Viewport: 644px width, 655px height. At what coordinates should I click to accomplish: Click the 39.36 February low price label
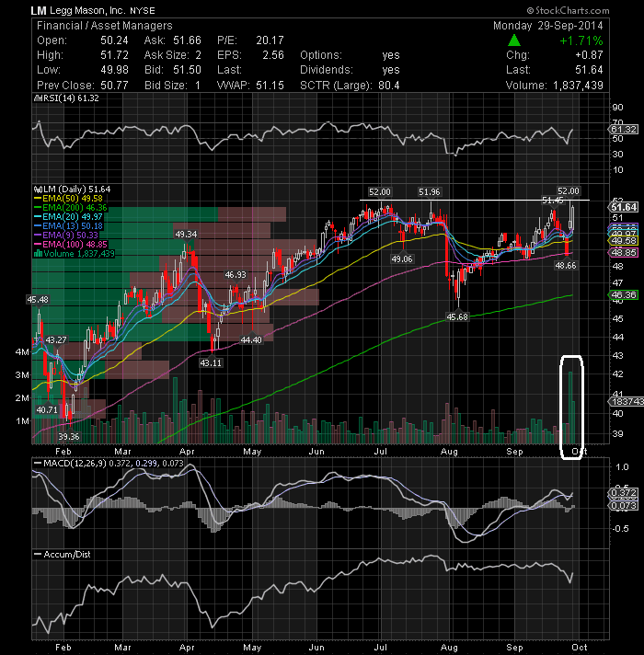[68, 437]
